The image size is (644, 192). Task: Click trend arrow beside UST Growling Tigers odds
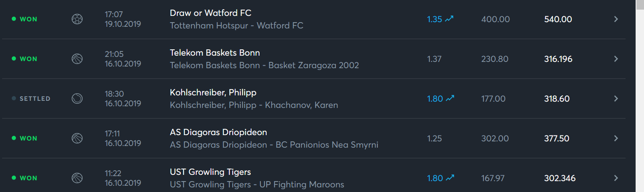(449, 178)
